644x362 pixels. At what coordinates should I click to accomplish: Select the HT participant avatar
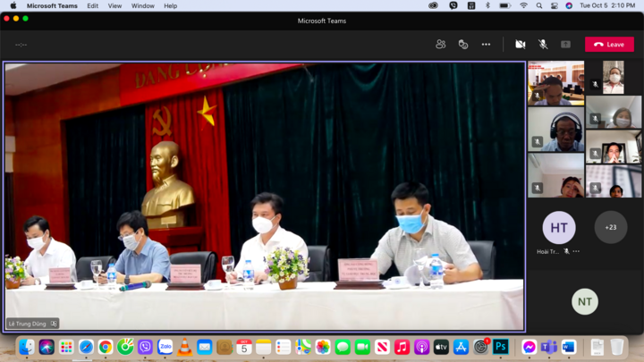click(558, 227)
